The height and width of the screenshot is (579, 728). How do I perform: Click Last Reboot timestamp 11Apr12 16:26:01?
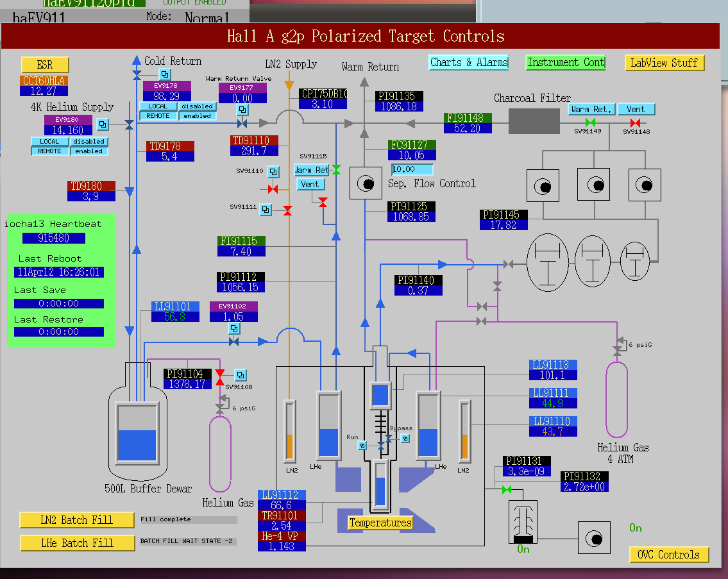[59, 272]
